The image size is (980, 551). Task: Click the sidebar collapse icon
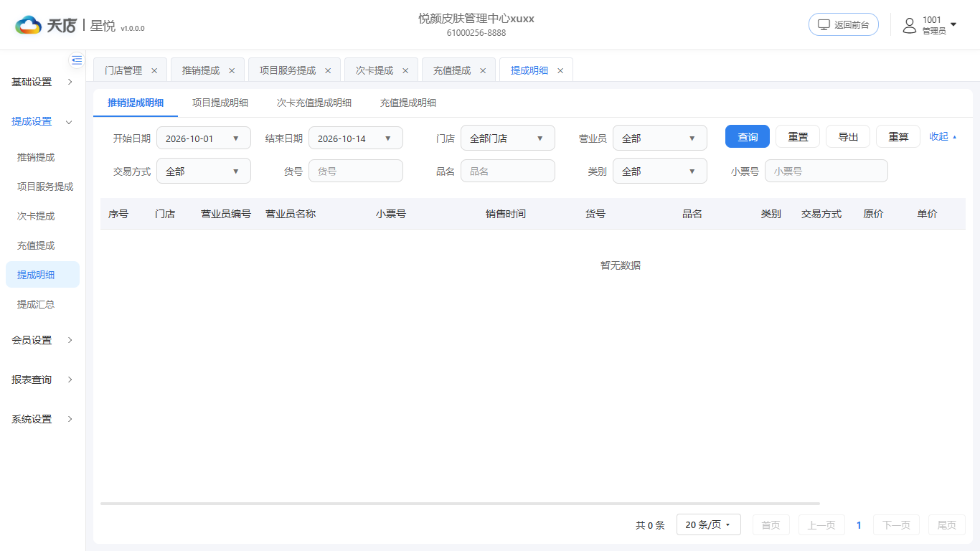[x=77, y=60]
